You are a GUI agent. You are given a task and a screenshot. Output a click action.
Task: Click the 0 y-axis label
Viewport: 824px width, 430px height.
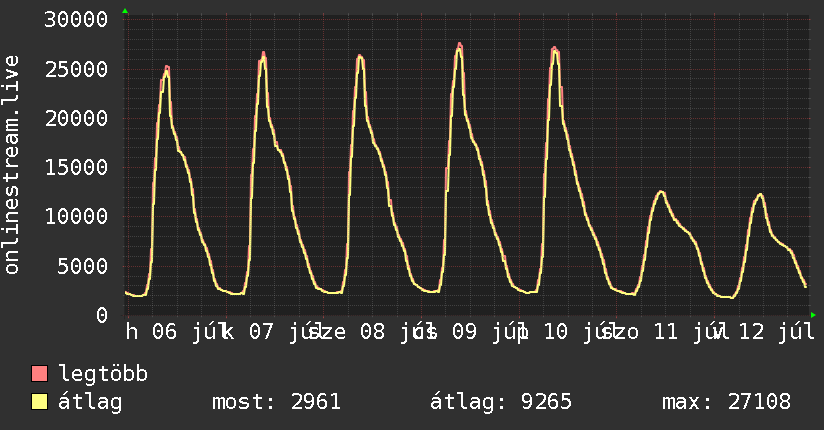coord(102,315)
